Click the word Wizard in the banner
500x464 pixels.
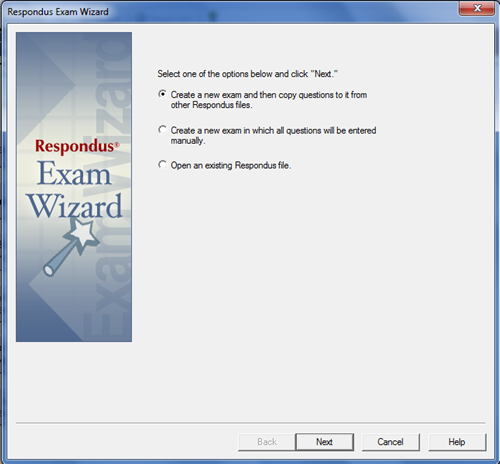pos(75,207)
